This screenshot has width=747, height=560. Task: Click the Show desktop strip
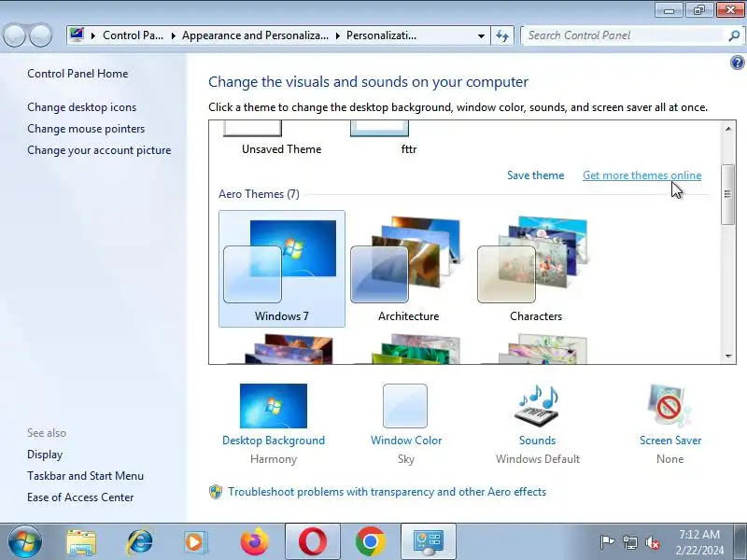pyautogui.click(x=741, y=541)
